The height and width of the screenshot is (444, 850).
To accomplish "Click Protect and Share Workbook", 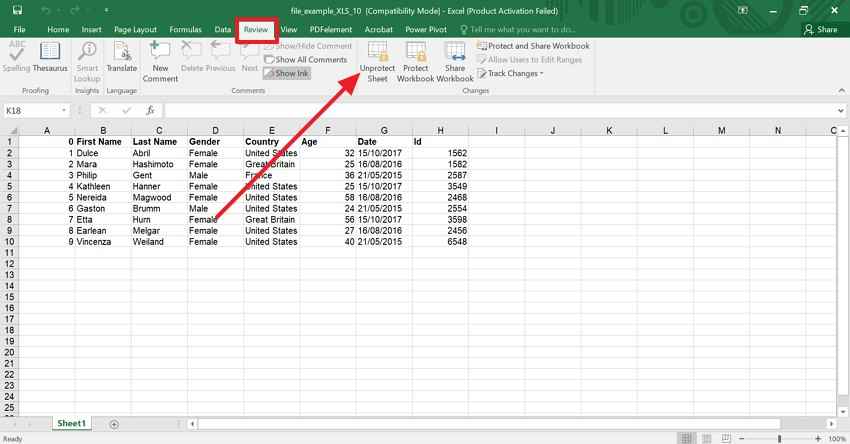I will click(x=533, y=46).
